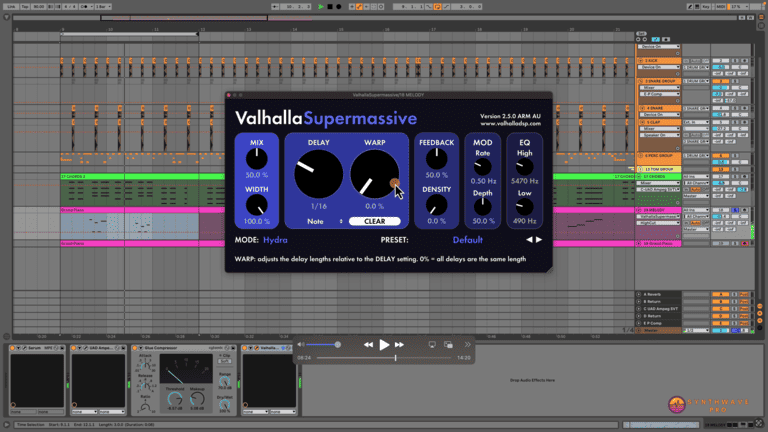The height and width of the screenshot is (432, 768).
Task: Click the FEEDBACK knob in Supermassive
Action: tap(436, 159)
